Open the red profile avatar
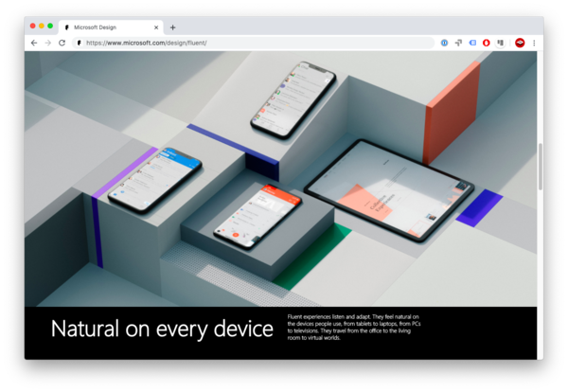 click(x=520, y=44)
